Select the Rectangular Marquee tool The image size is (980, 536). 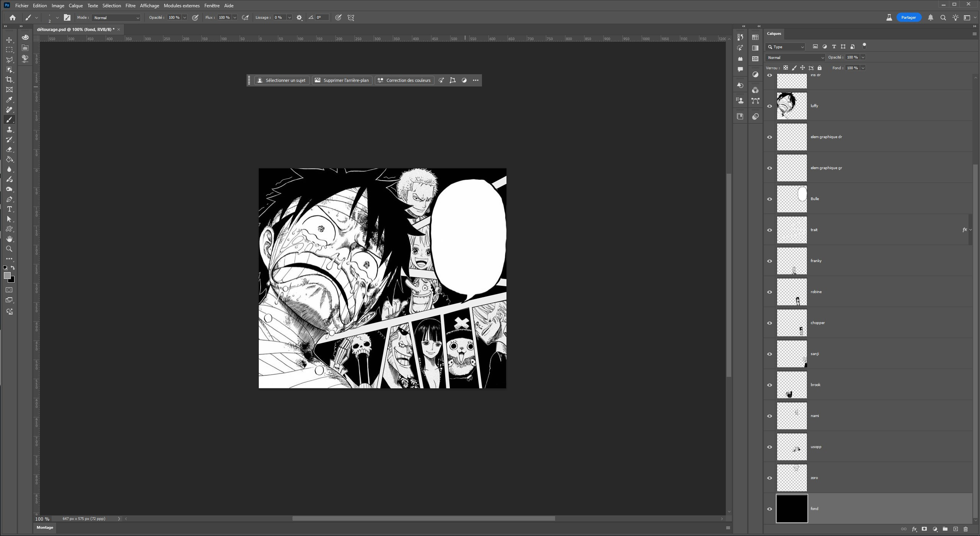(x=9, y=50)
